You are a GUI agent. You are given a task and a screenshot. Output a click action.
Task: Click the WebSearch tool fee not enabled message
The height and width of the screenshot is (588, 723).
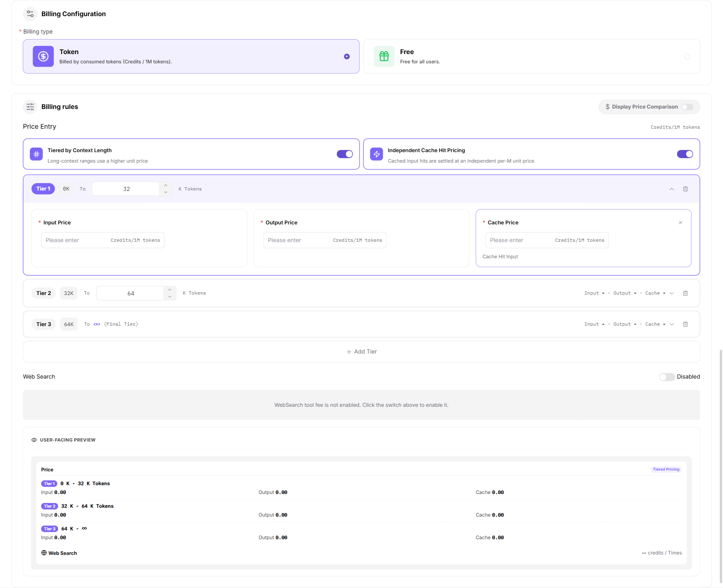pos(361,405)
